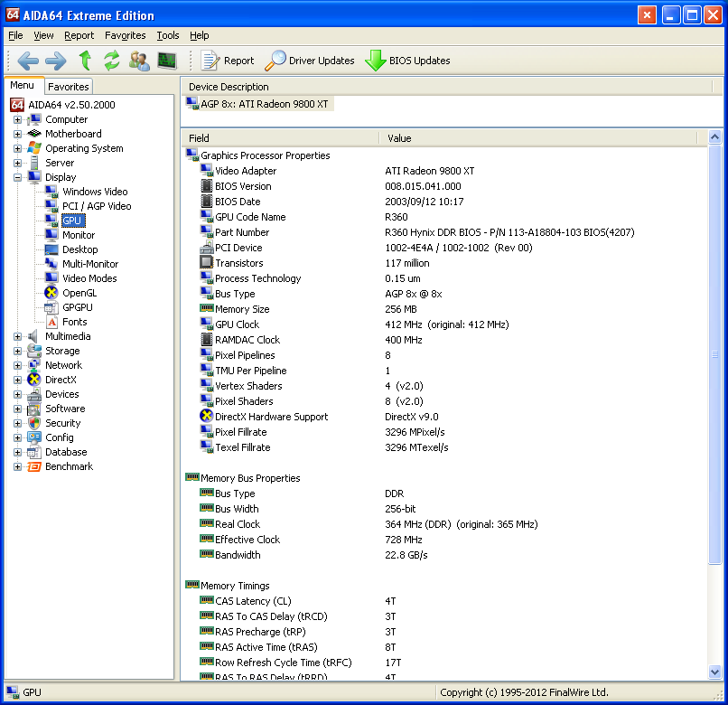
Task: Click the GPGPU icon in the tree
Action: tap(51, 307)
